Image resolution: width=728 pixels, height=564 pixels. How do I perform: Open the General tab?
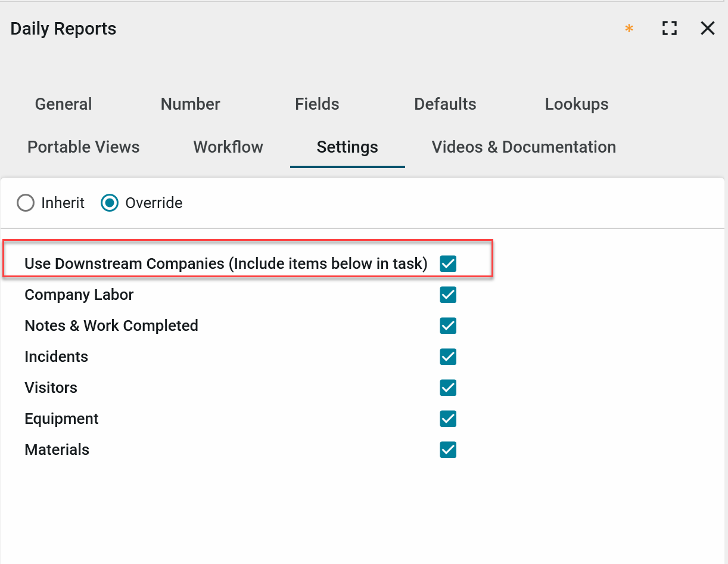coord(63,104)
